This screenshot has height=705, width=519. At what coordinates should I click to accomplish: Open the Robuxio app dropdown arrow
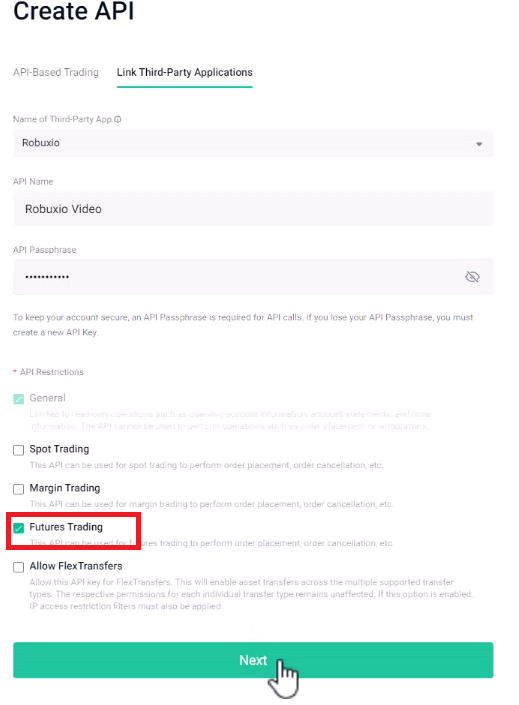[479, 144]
